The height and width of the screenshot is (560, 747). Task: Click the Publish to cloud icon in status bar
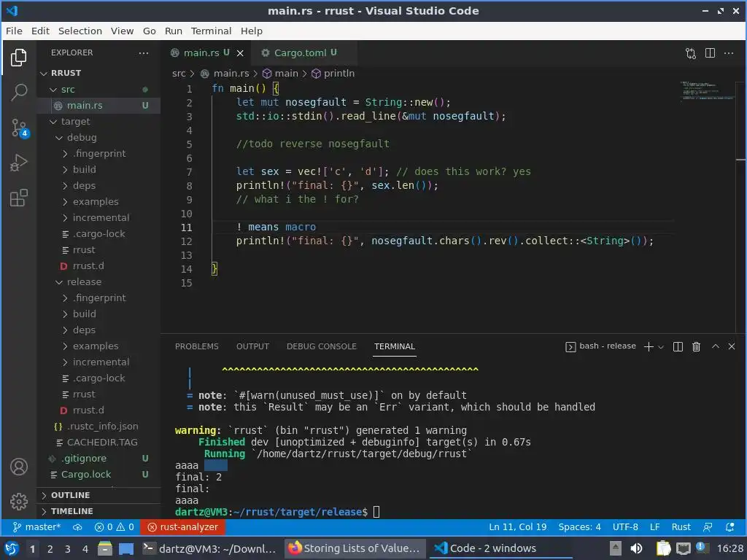point(77,526)
